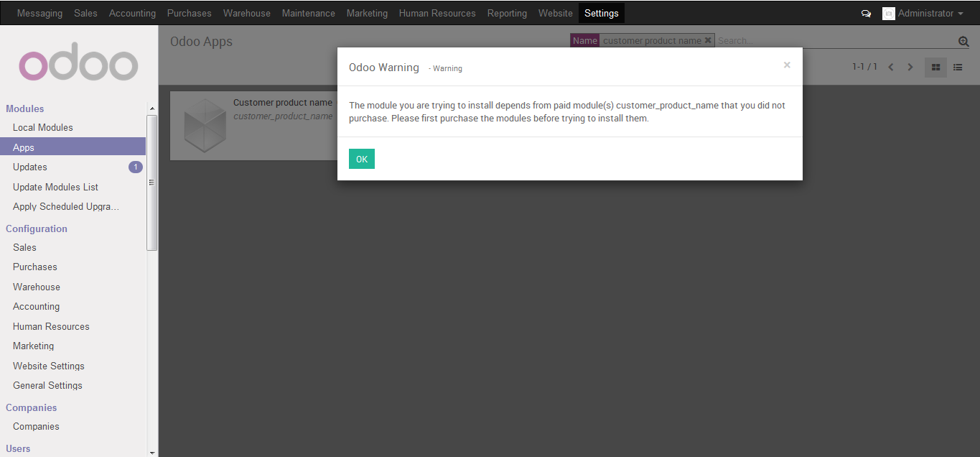Image resolution: width=980 pixels, height=457 pixels.
Task: Go to previous page arrow
Action: (891, 67)
